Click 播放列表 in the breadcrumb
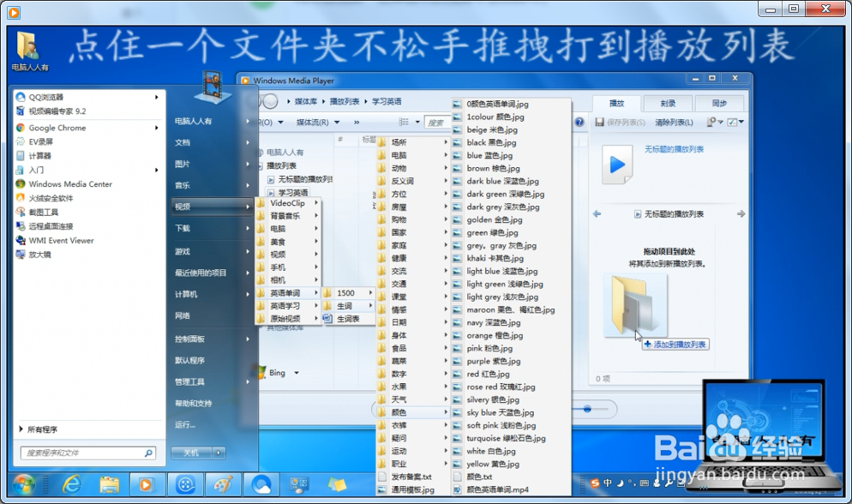Viewport: 852px width, 504px height. 345,101
